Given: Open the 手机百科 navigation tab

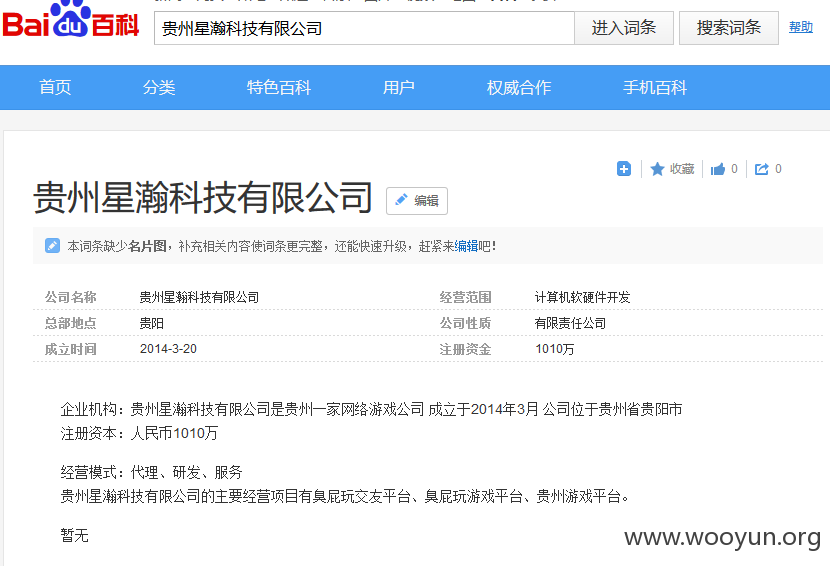Looking at the screenshot, I should pyautogui.click(x=655, y=87).
